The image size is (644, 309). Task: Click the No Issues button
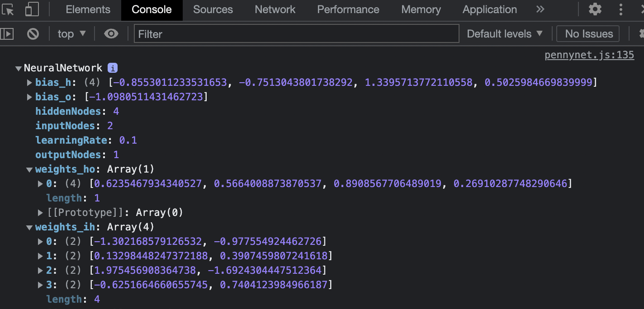point(589,34)
